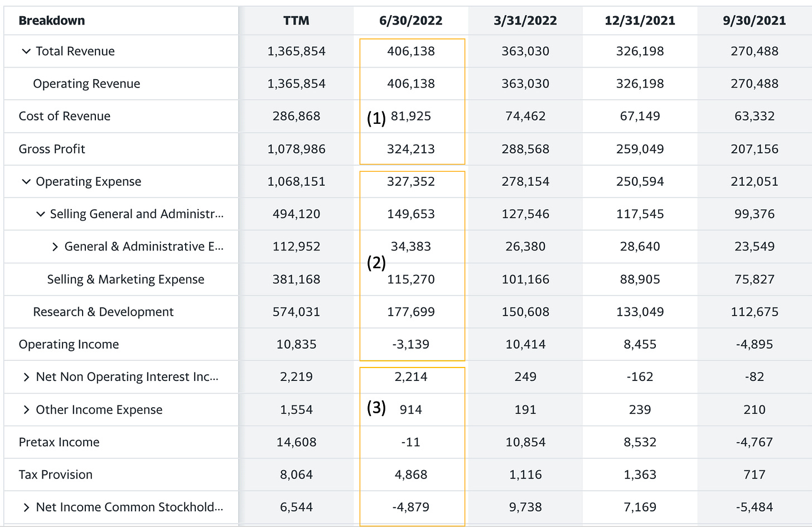Click 9/30/2021 Operating Income -4,895

click(x=755, y=345)
